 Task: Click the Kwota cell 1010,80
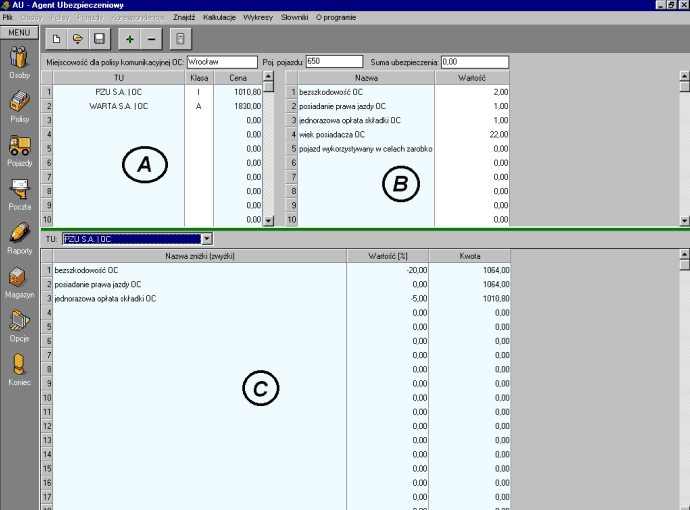[470, 298]
